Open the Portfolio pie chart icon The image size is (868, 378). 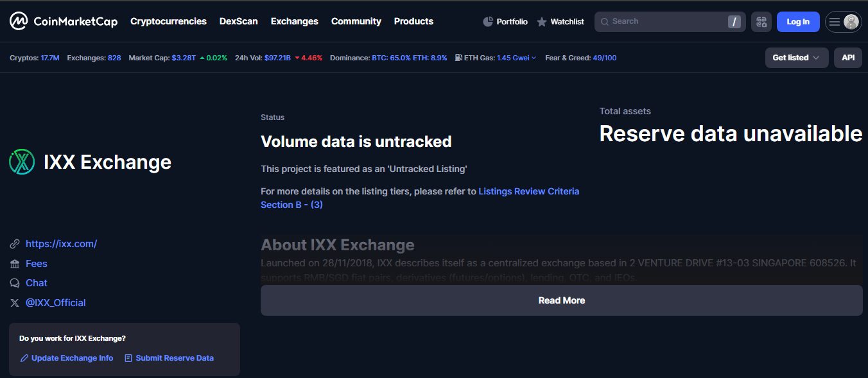pyautogui.click(x=488, y=22)
